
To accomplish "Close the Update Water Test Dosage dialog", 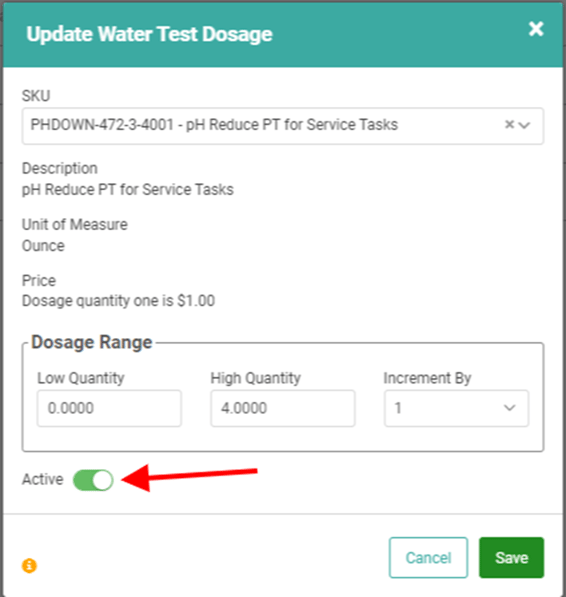I will pos(536,29).
